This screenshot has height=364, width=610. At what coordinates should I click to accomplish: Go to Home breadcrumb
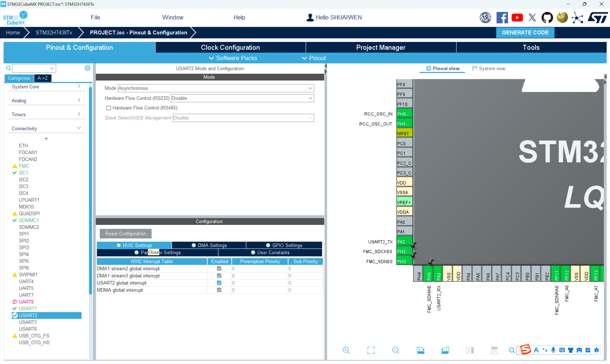click(13, 33)
